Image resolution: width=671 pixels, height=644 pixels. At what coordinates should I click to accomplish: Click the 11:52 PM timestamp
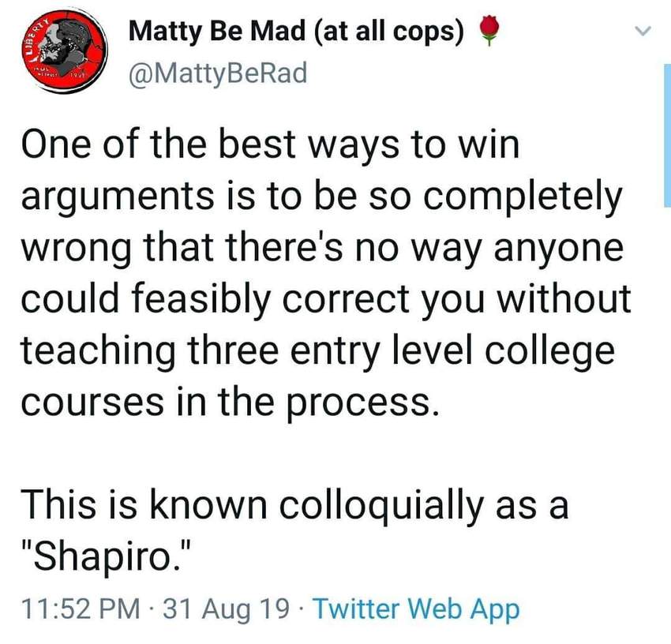[81, 608]
